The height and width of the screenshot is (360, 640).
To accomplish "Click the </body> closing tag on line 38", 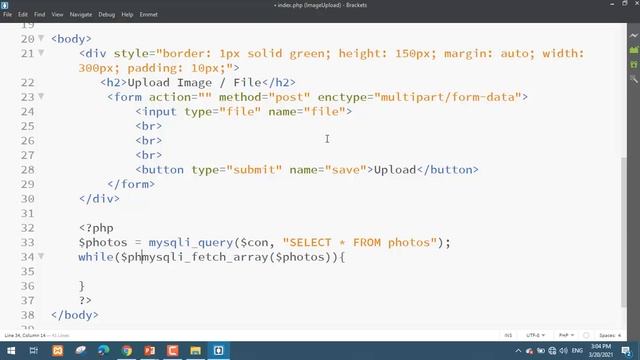I will tap(75, 315).
